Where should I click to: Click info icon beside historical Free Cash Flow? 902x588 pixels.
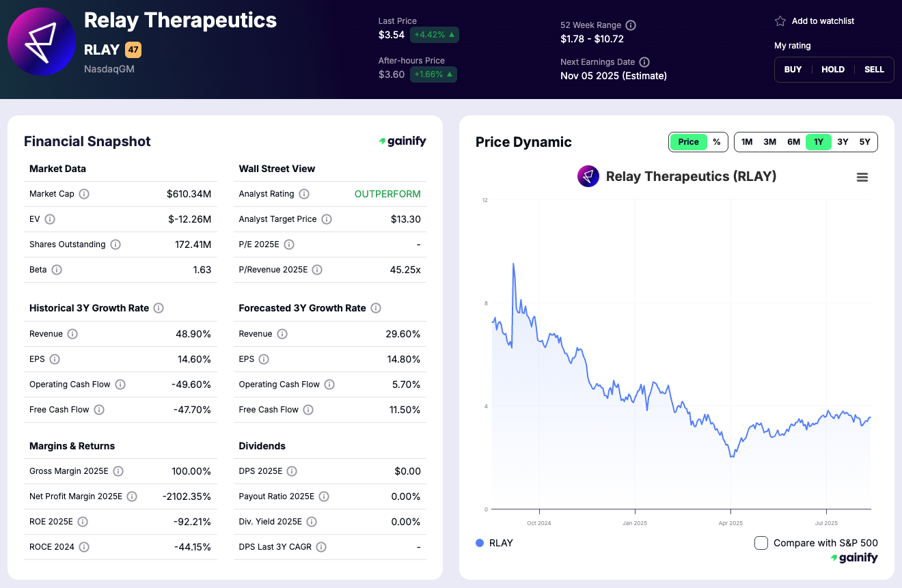coord(99,410)
